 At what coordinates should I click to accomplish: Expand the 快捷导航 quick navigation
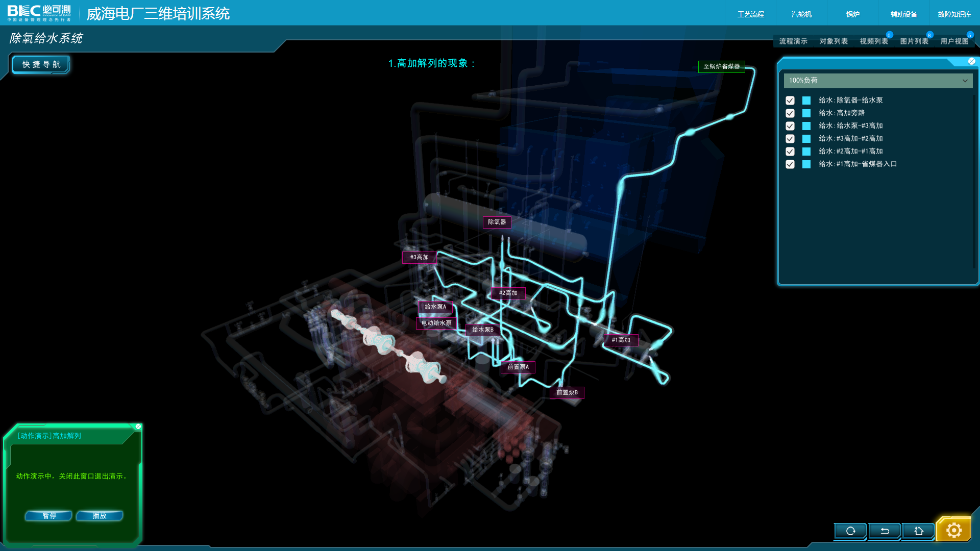click(41, 64)
